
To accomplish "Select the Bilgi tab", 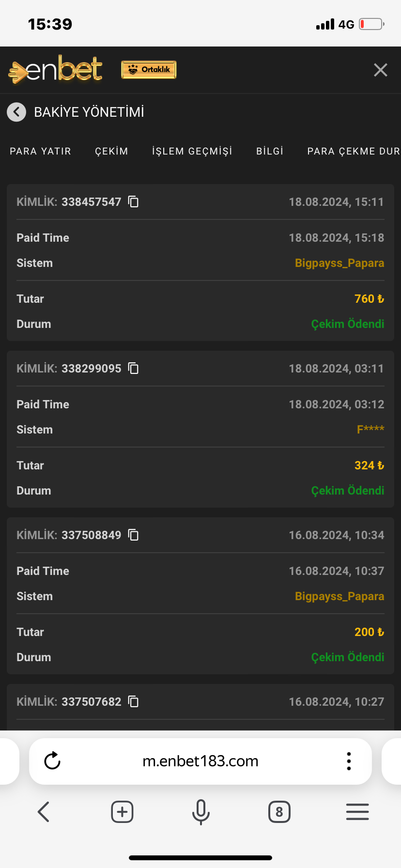I will click(x=270, y=151).
